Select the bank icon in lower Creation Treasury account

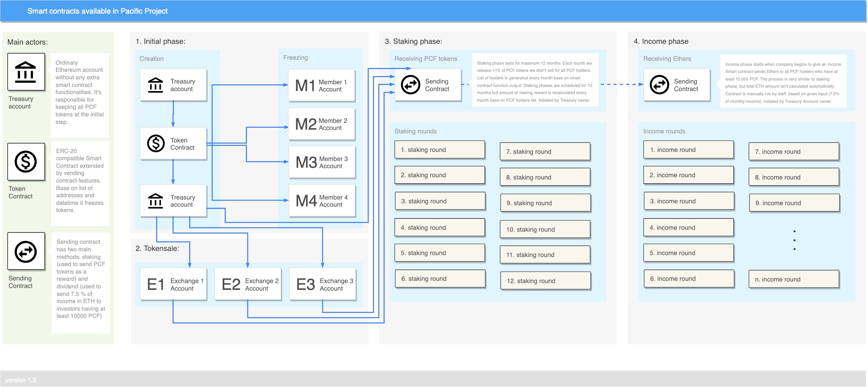click(155, 201)
